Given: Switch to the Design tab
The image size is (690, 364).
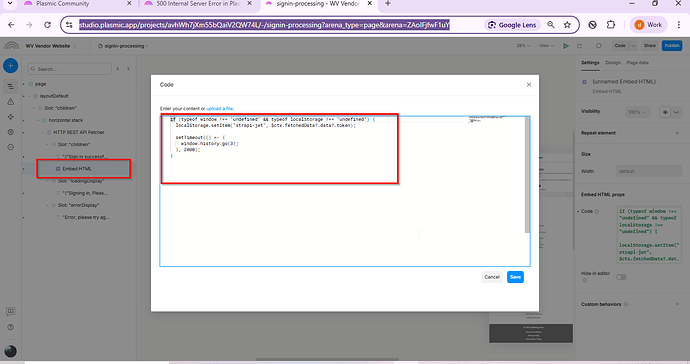Looking at the screenshot, I should [x=613, y=63].
